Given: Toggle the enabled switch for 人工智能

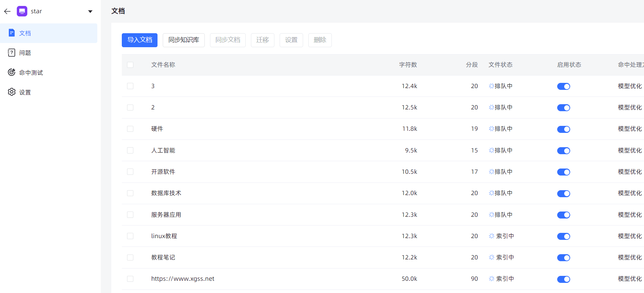Looking at the screenshot, I should pyautogui.click(x=563, y=151).
